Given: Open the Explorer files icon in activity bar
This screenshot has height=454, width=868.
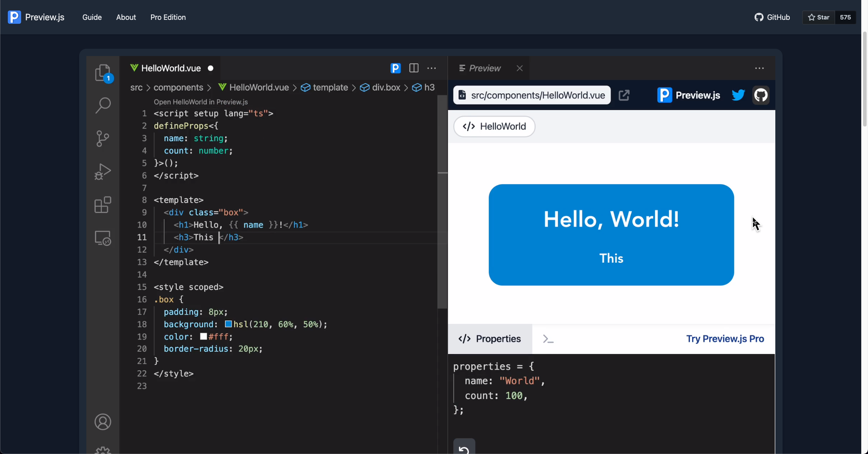Looking at the screenshot, I should coord(103,73).
